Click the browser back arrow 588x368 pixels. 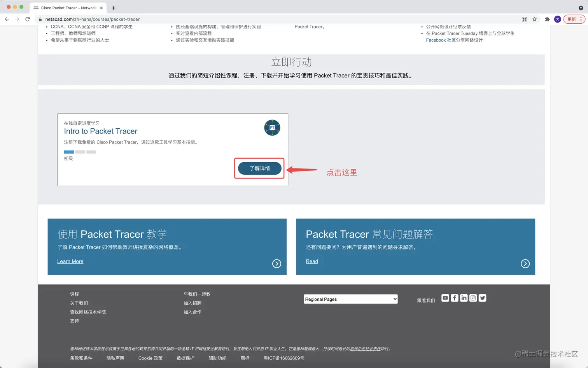click(x=7, y=19)
